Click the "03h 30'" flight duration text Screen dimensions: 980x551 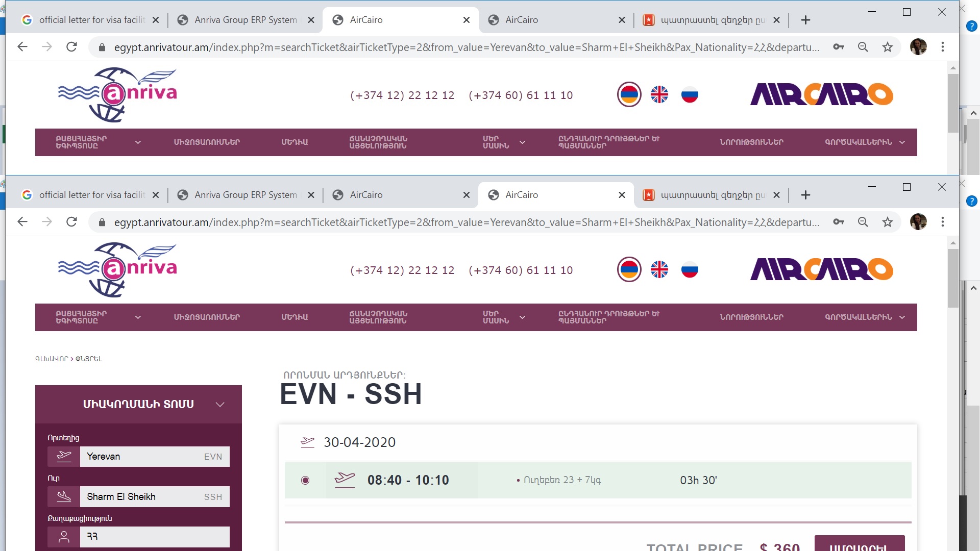pos(698,480)
